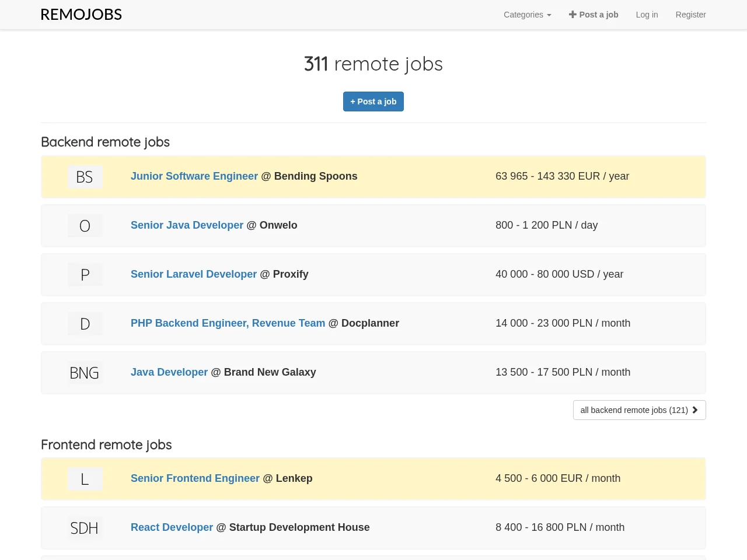Click the salary 63 965 - 143 330 EUR / year

pos(562,176)
